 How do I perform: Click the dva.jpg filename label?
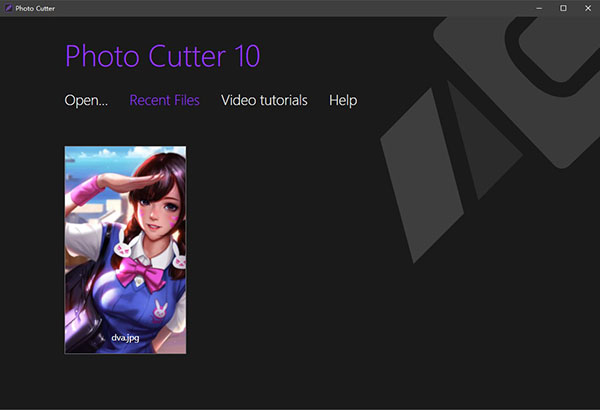[125, 339]
